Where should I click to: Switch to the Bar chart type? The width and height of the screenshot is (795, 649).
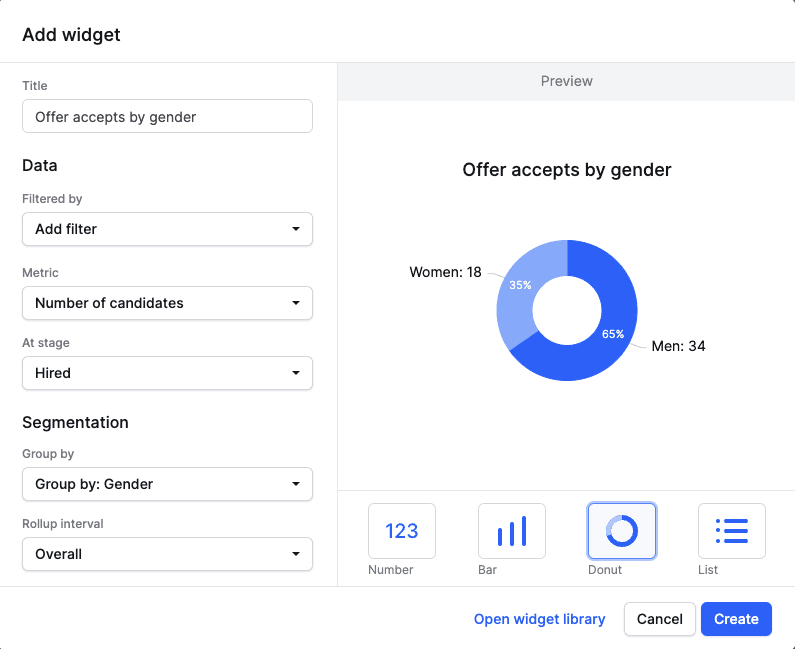[x=511, y=531]
